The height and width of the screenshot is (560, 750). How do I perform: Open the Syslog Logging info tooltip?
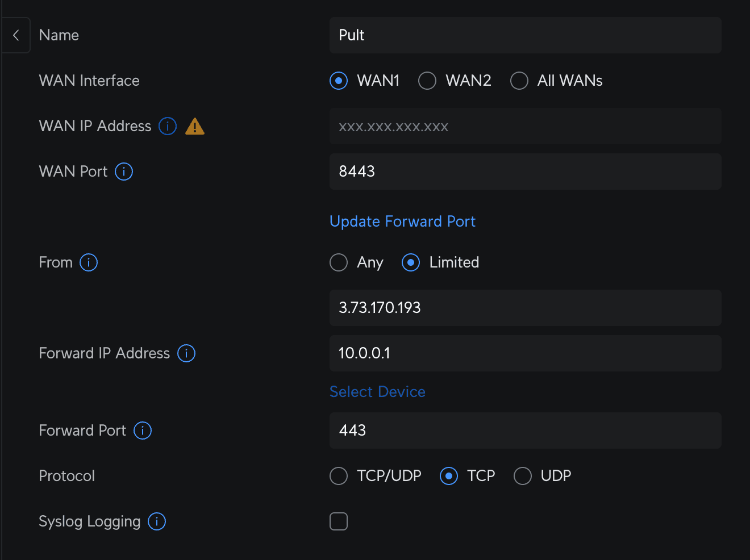(156, 521)
